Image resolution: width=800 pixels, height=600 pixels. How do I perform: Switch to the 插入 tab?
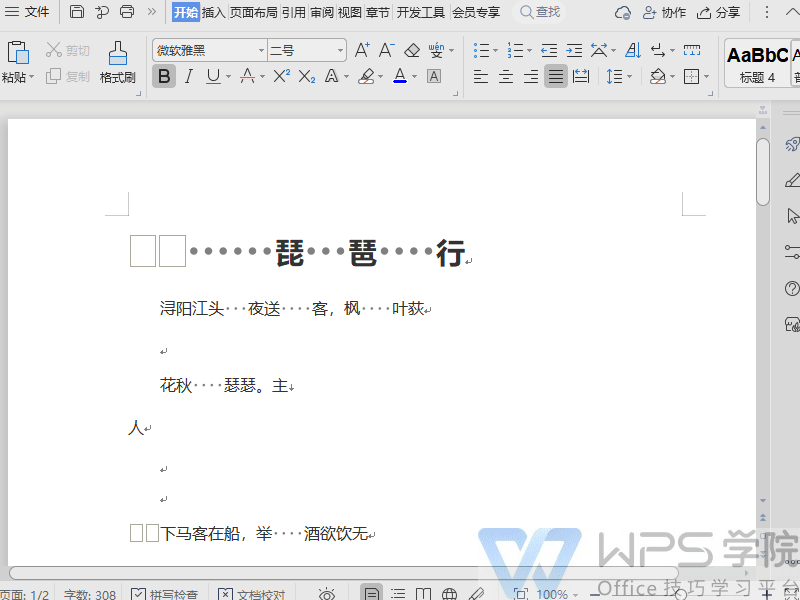tap(213, 12)
